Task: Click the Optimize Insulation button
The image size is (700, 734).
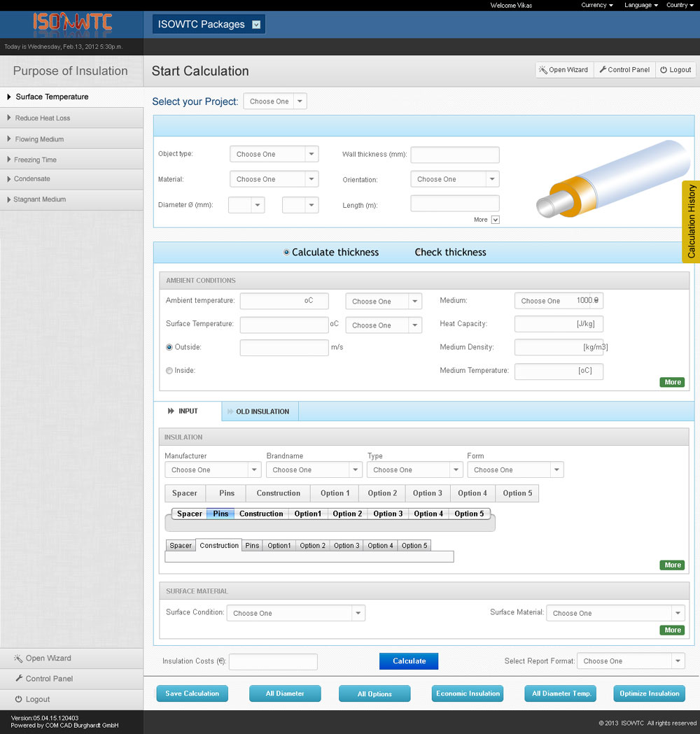Action: point(649,693)
